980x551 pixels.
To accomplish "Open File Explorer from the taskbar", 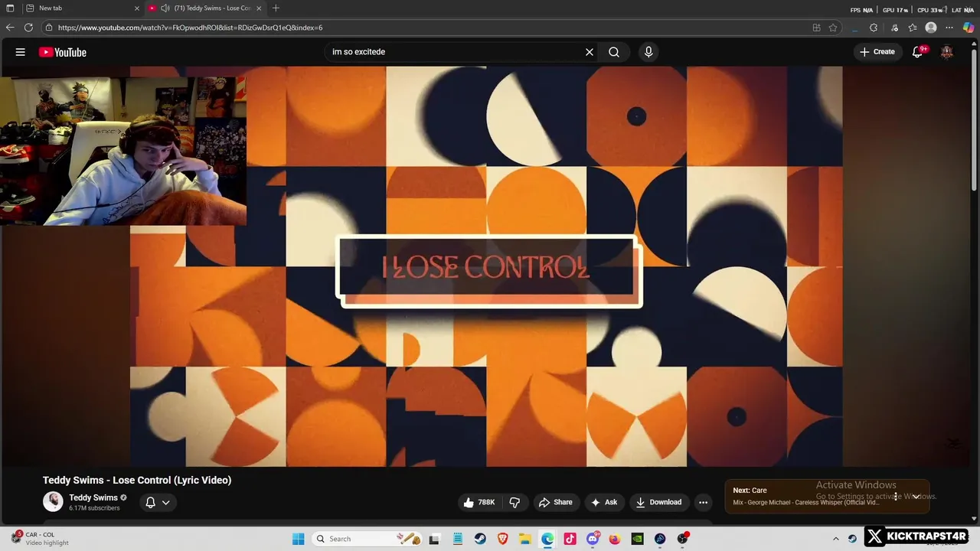I will click(525, 539).
